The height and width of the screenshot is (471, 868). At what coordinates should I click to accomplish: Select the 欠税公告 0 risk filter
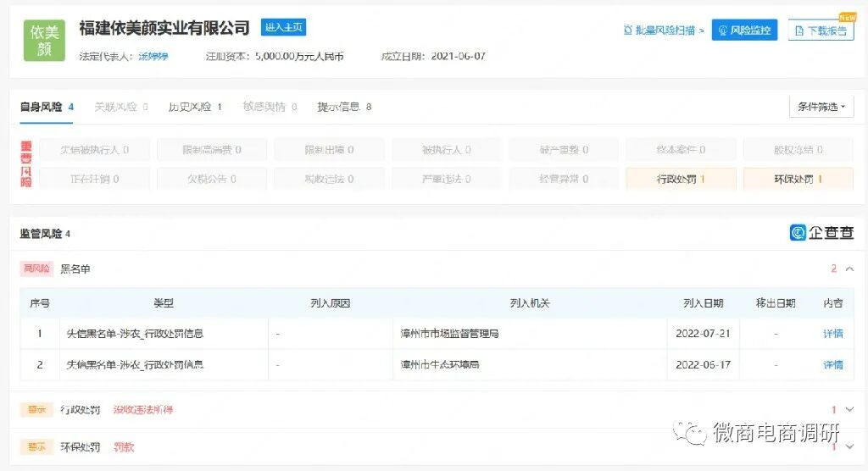[212, 179]
